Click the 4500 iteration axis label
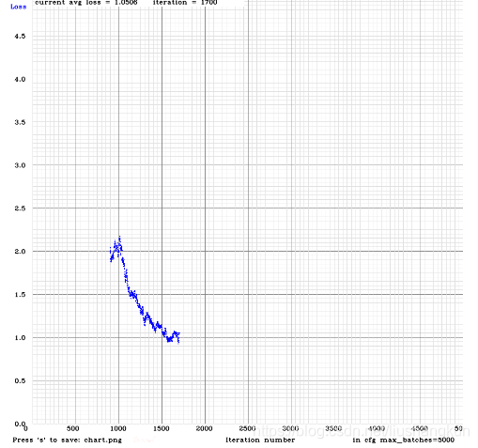 point(420,428)
